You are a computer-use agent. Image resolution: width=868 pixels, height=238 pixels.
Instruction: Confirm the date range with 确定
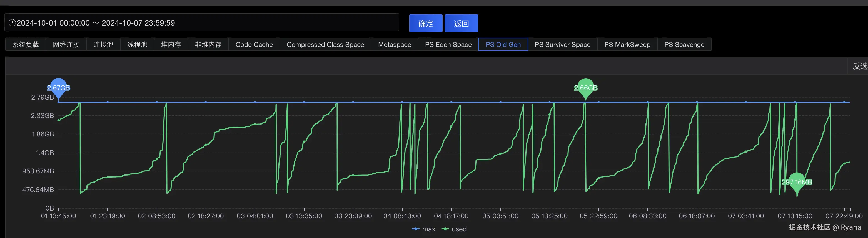[x=426, y=23]
